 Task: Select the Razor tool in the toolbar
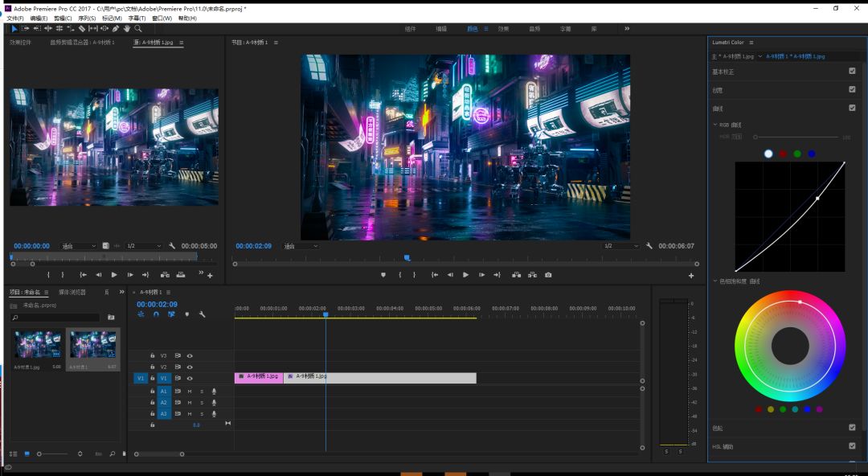[81, 28]
